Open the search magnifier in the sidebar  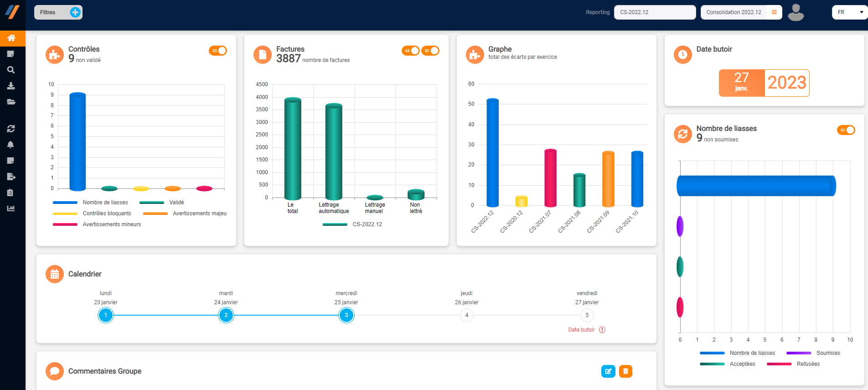click(x=11, y=70)
